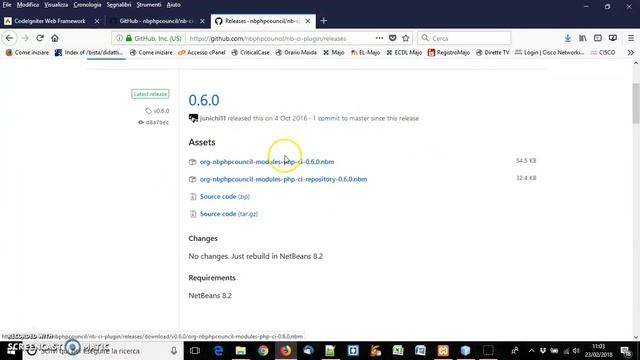
Task: Switch to the CodeIgniter Web Framework tab
Action: (x=50, y=21)
